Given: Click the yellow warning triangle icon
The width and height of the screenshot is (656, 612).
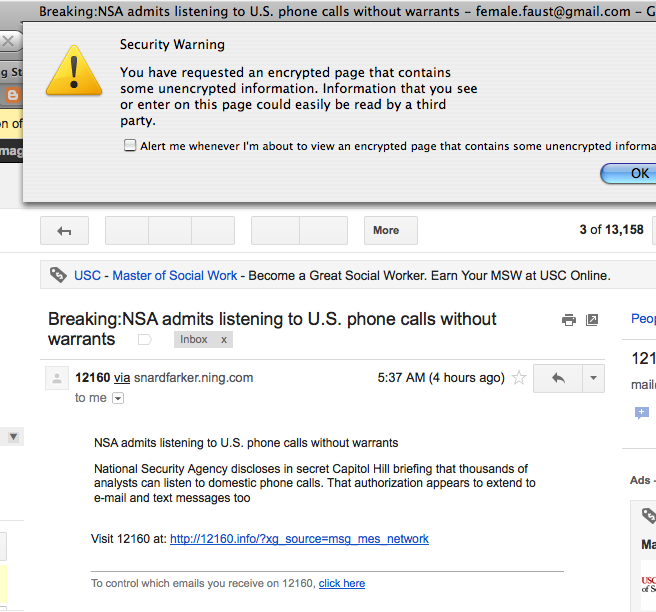Looking at the screenshot, I should click(x=74, y=71).
